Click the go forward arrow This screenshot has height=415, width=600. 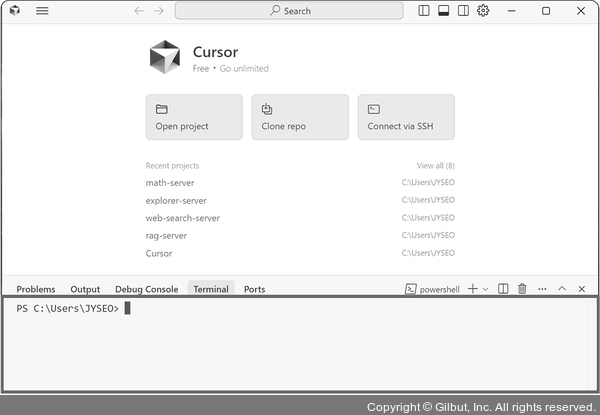(159, 11)
